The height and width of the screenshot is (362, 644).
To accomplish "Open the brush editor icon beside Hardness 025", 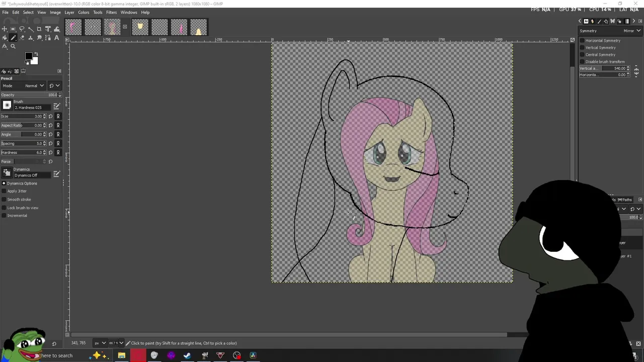I will 56,106.
